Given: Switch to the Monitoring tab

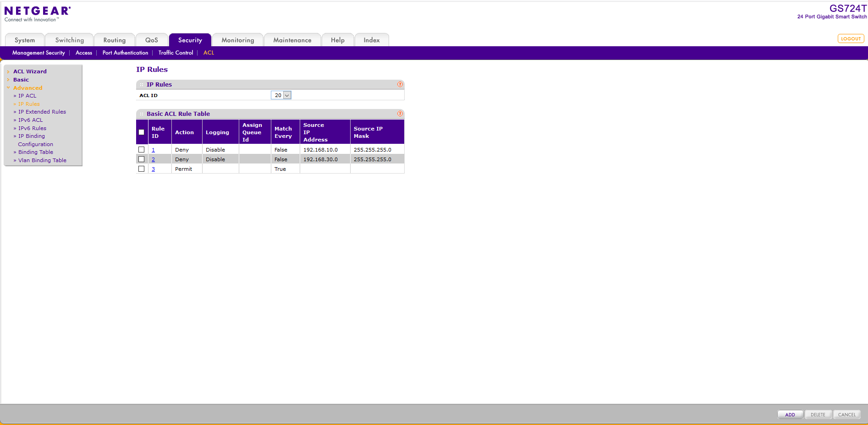Looking at the screenshot, I should tap(238, 40).
